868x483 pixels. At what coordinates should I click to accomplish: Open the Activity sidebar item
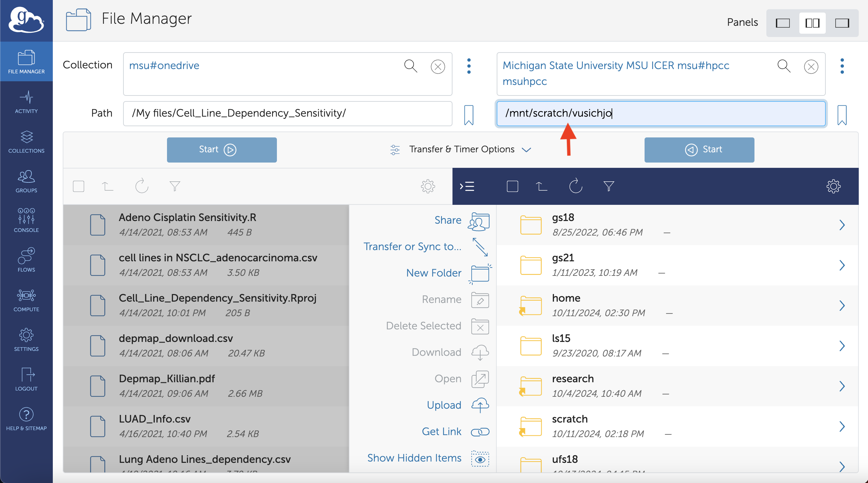(x=26, y=101)
